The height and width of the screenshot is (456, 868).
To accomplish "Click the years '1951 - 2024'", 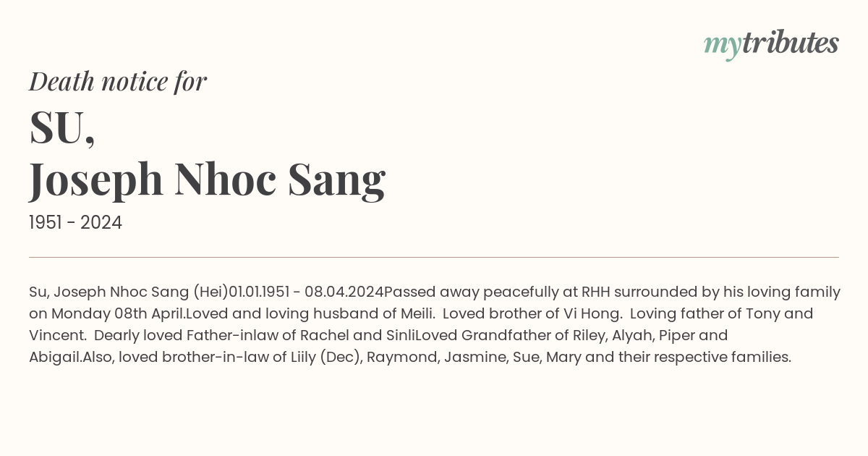I will coord(75,223).
